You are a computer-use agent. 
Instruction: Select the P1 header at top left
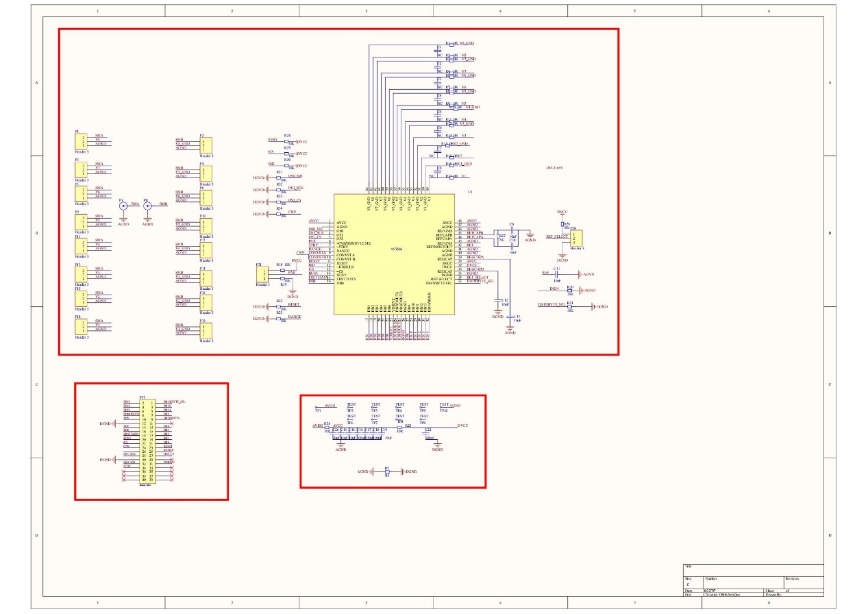pos(81,140)
